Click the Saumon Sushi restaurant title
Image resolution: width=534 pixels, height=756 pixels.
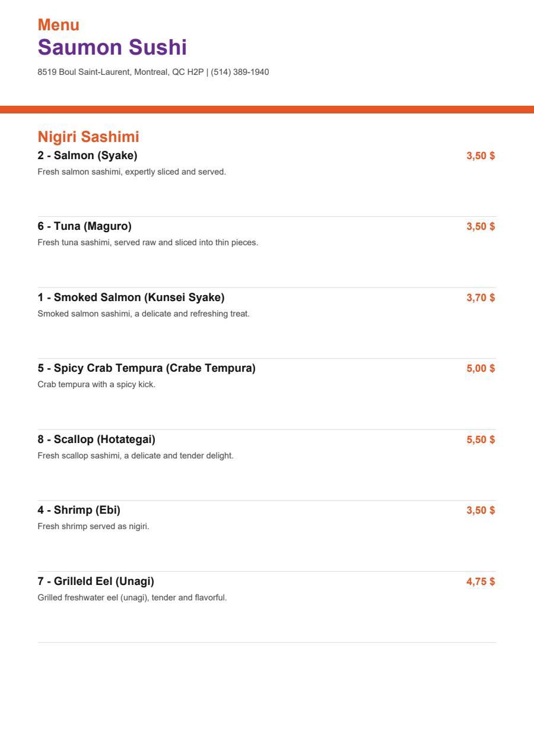tap(112, 48)
